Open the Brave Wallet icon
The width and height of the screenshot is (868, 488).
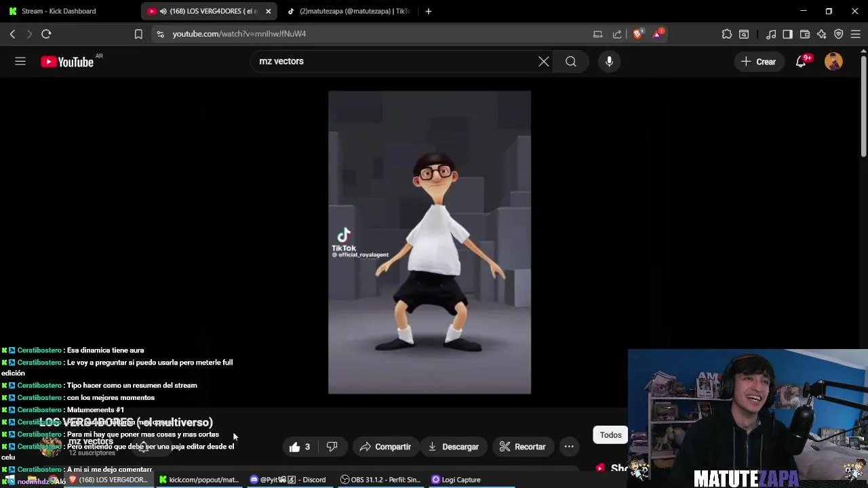805,34
